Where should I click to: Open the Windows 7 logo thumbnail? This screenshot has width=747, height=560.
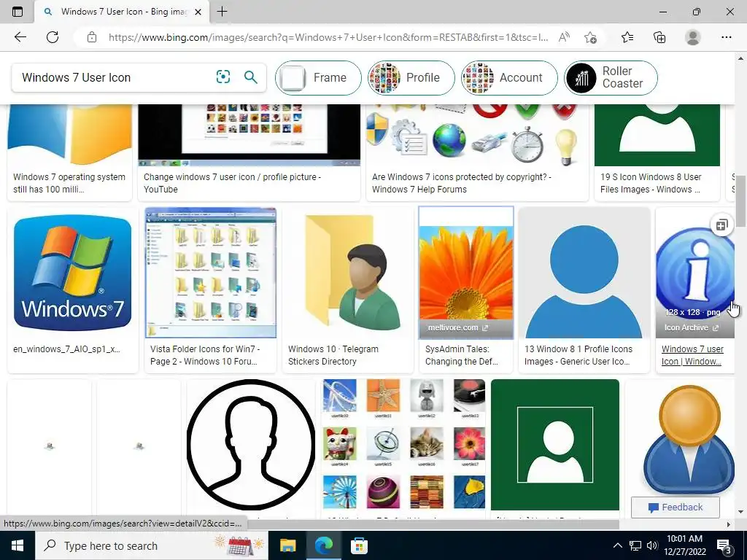pos(72,273)
